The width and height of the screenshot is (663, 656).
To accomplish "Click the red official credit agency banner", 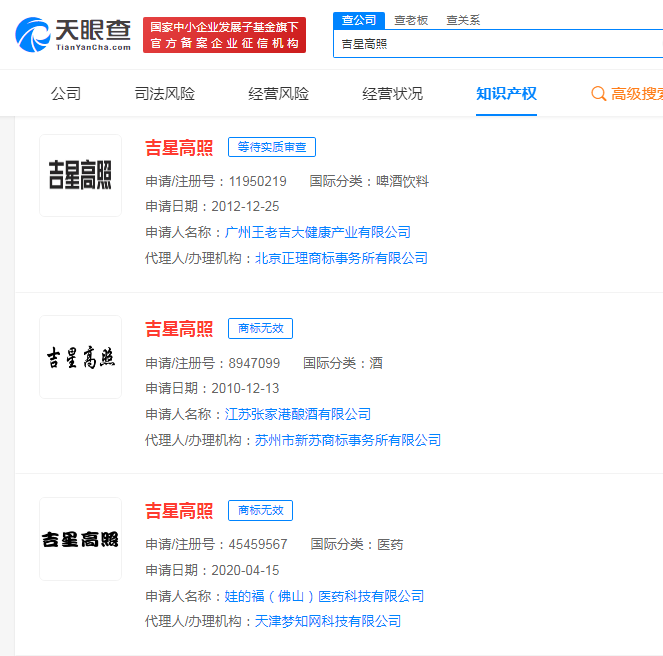I will pos(224,35).
